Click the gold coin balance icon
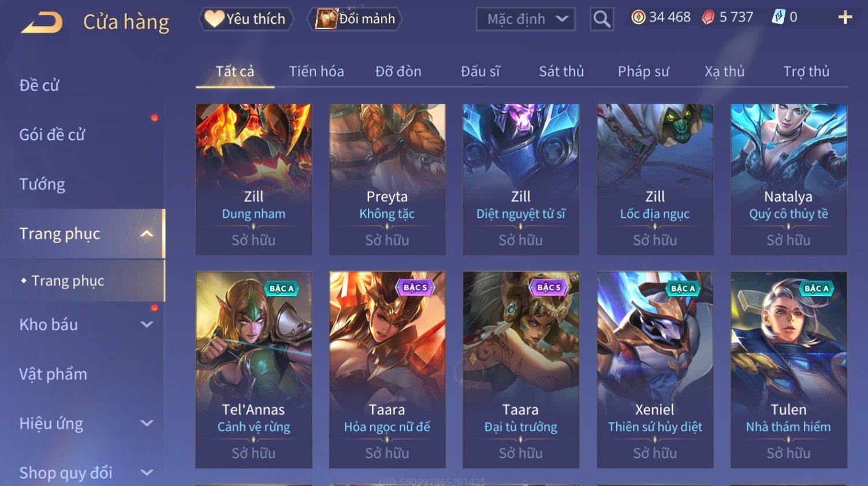This screenshot has height=486, width=868. [638, 17]
